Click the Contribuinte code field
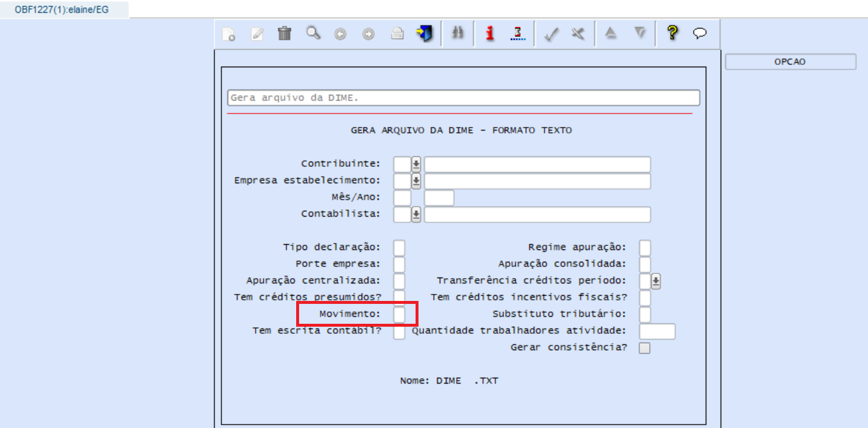This screenshot has width=868, height=428. (x=402, y=165)
